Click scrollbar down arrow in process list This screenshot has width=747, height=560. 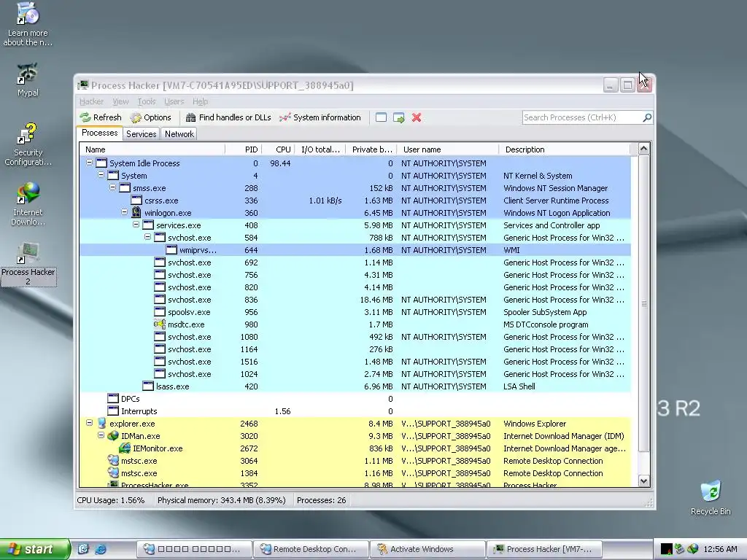click(643, 481)
